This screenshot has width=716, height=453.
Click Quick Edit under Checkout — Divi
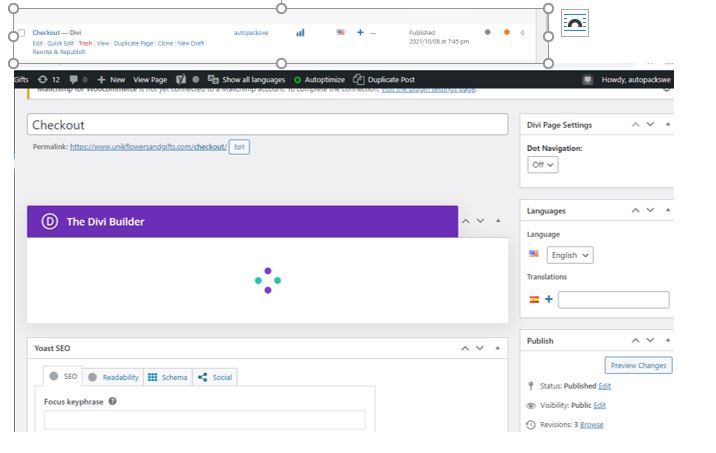pos(60,43)
